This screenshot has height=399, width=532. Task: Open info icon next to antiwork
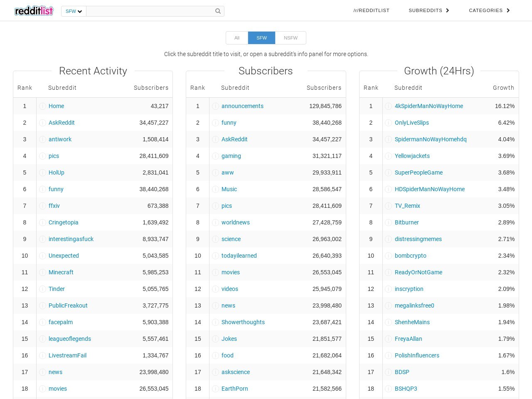(x=42, y=139)
